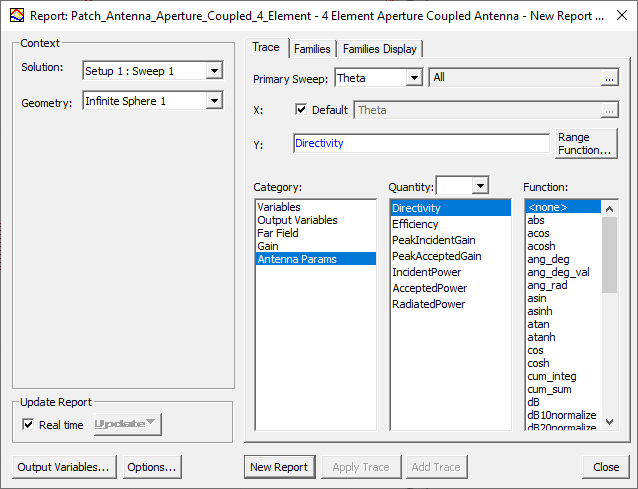Image resolution: width=638 pixels, height=489 pixels.
Task: Select Directivity in the Quantity list
Action: [x=450, y=208]
